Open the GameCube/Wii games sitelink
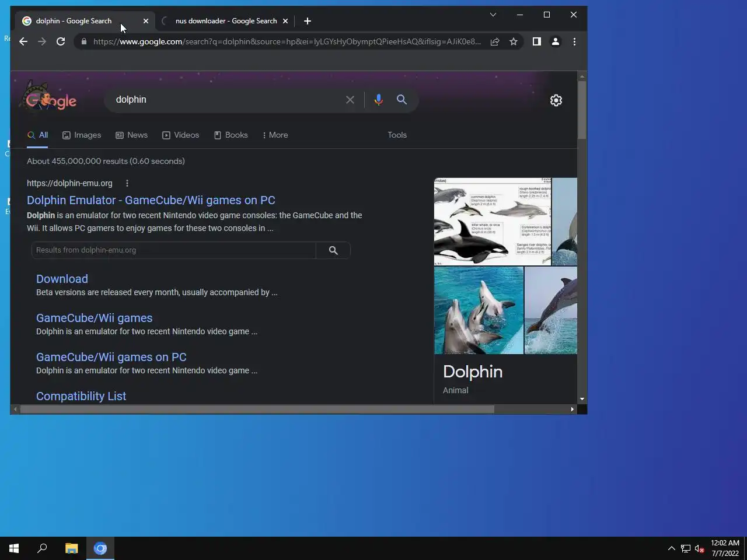The height and width of the screenshot is (560, 747). (x=94, y=318)
